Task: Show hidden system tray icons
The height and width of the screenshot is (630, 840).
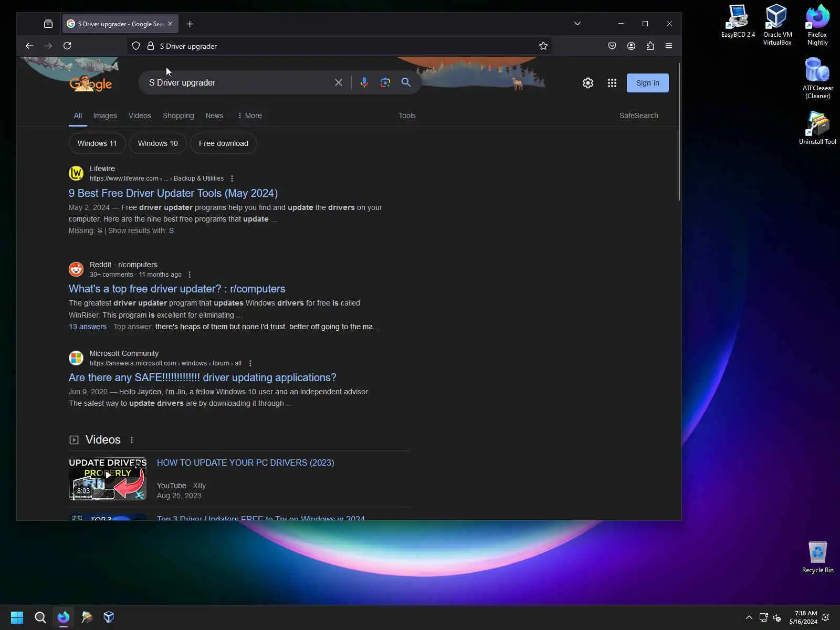Action: pos(749,617)
